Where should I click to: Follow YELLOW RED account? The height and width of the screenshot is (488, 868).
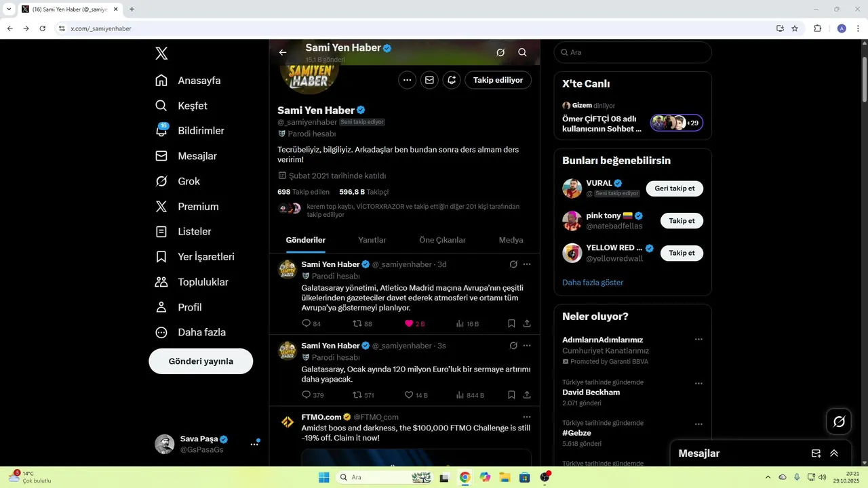coord(682,253)
